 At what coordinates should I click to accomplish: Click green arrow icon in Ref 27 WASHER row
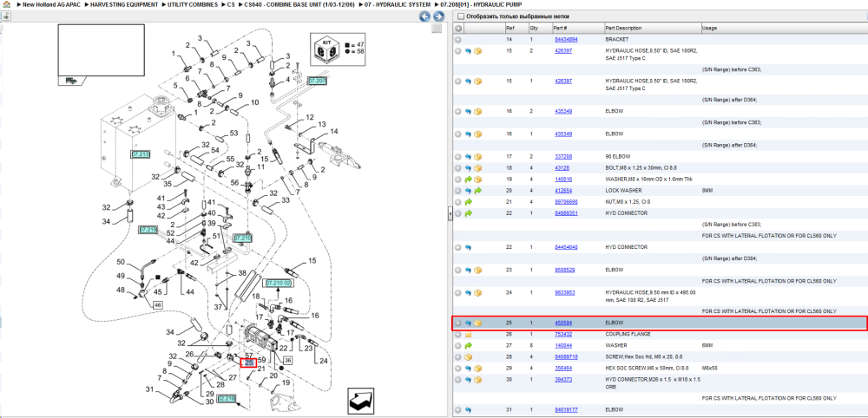pyautogui.click(x=468, y=345)
